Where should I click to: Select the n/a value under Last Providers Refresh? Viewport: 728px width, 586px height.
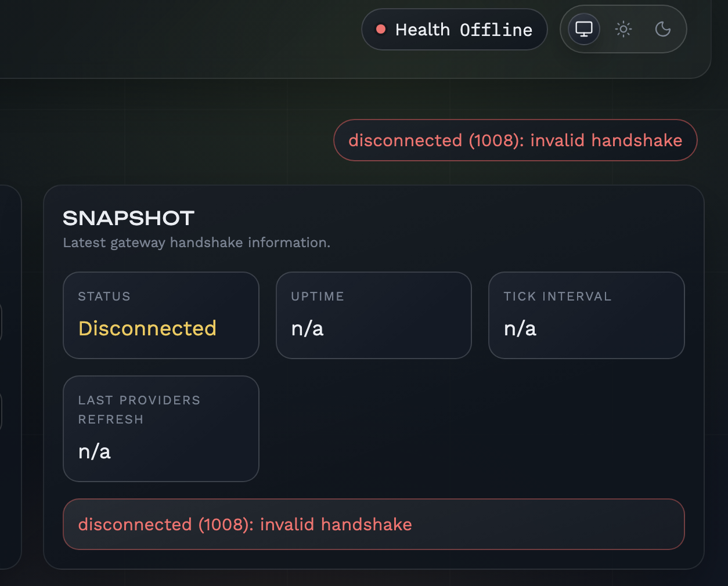pos(95,451)
